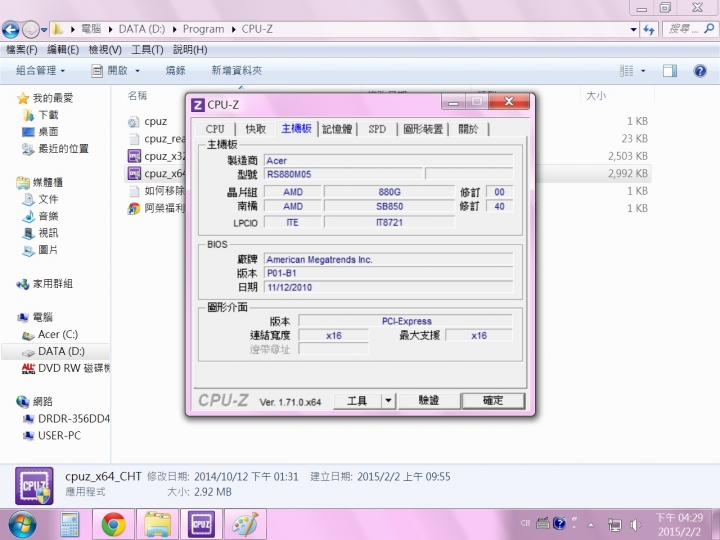Viewport: 720px width, 540px height.
Task: Open recent pages dropdown arrow
Action: point(44,30)
